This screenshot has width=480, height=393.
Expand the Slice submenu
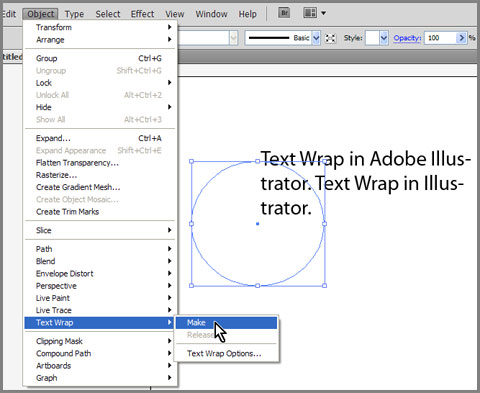pyautogui.click(x=100, y=230)
